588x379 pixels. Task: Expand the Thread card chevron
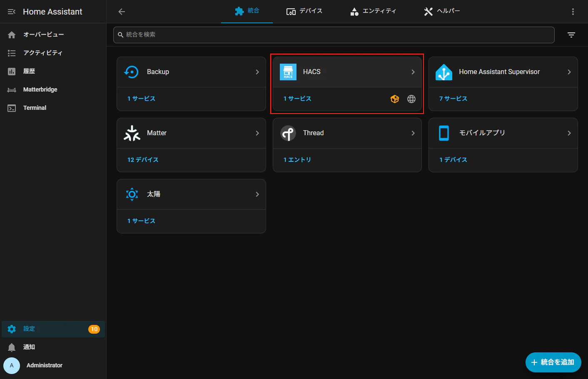(413, 133)
